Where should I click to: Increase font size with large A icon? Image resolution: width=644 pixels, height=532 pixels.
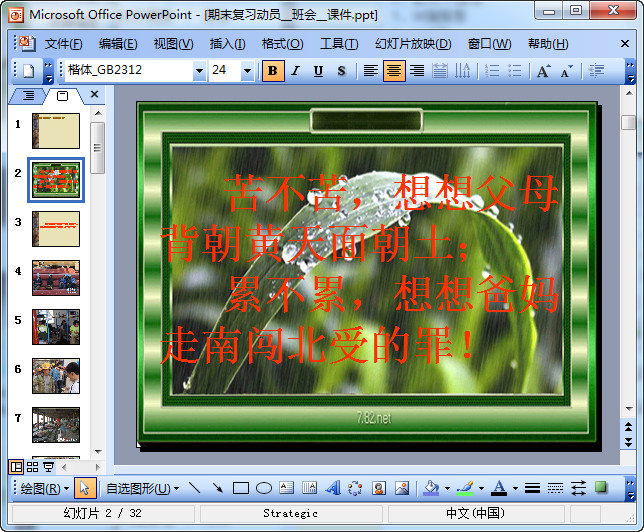(544, 71)
